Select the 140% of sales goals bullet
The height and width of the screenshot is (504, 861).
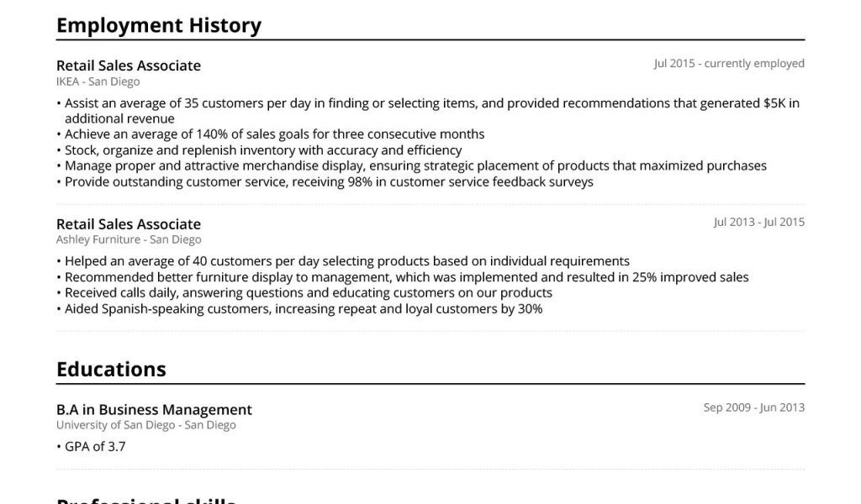point(274,134)
